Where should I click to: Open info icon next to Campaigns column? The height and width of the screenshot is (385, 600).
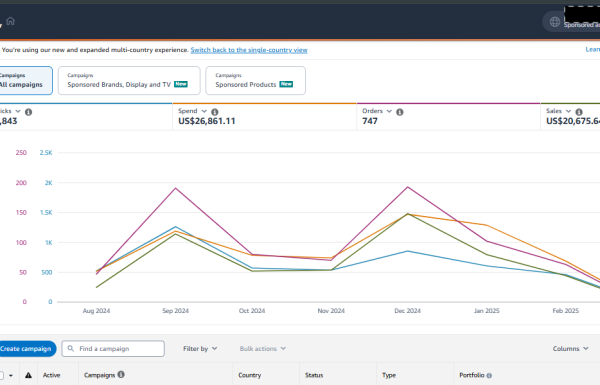point(121,374)
